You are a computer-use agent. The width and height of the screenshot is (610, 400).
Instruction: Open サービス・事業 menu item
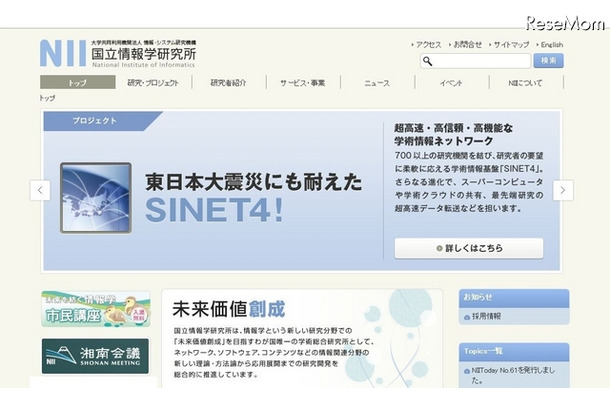(x=303, y=82)
